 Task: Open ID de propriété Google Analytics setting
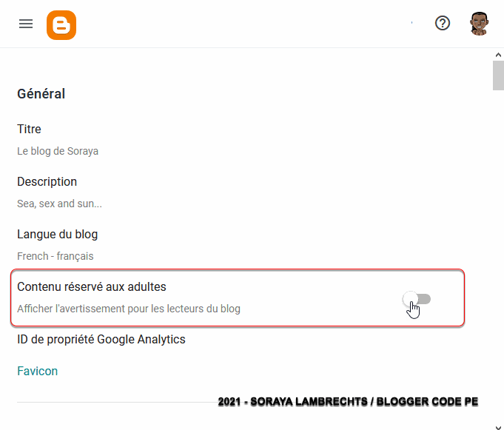[101, 340]
